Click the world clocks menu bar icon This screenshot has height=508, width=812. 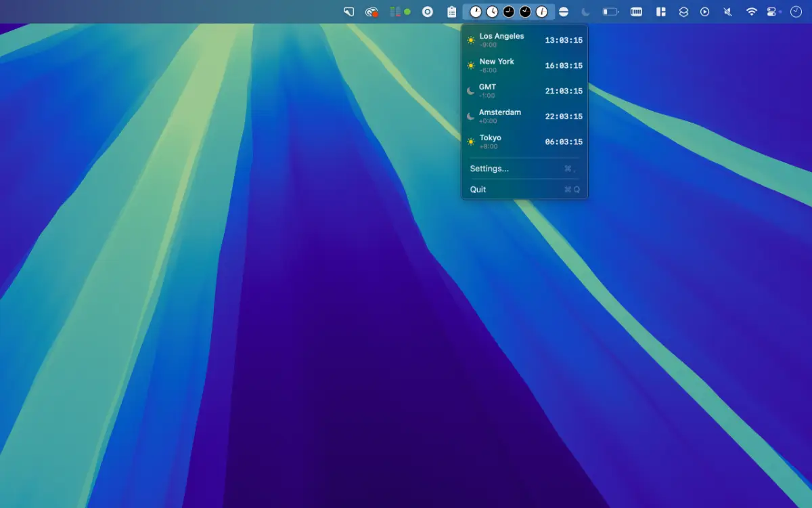[x=508, y=12]
